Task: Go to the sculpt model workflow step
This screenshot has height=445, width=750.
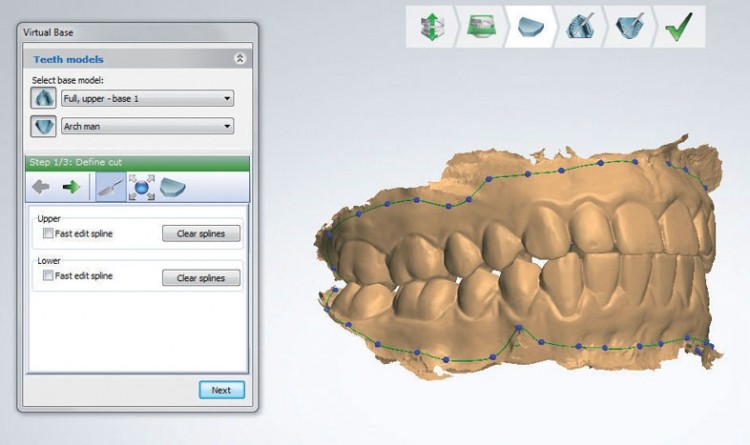Action: pos(580,26)
